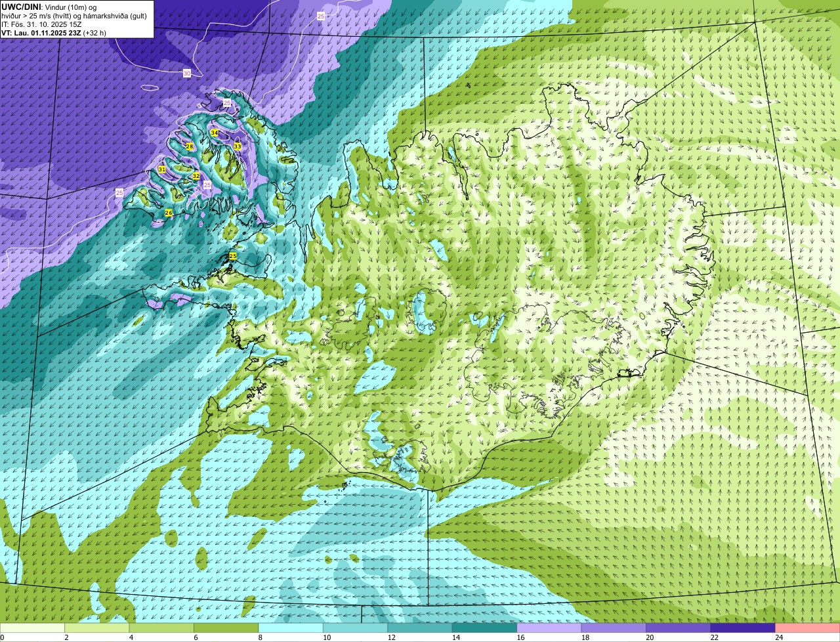Click the yellow gust label 25

[x=233, y=255]
